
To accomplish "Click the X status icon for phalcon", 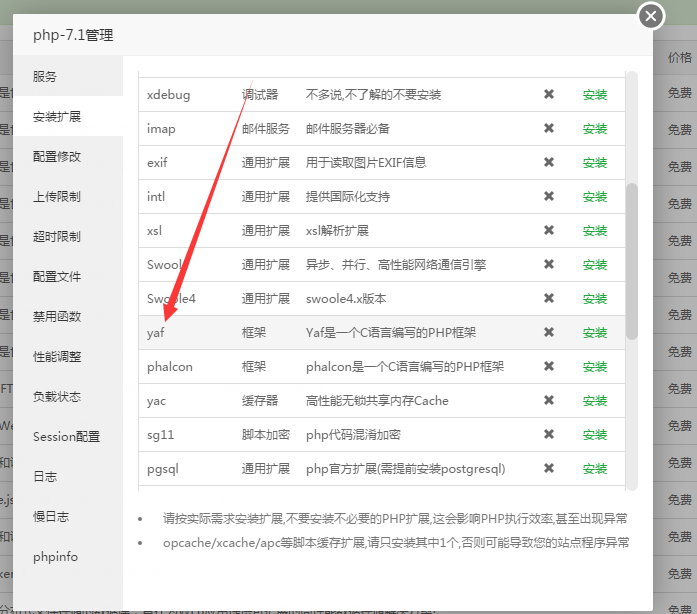I will point(548,367).
